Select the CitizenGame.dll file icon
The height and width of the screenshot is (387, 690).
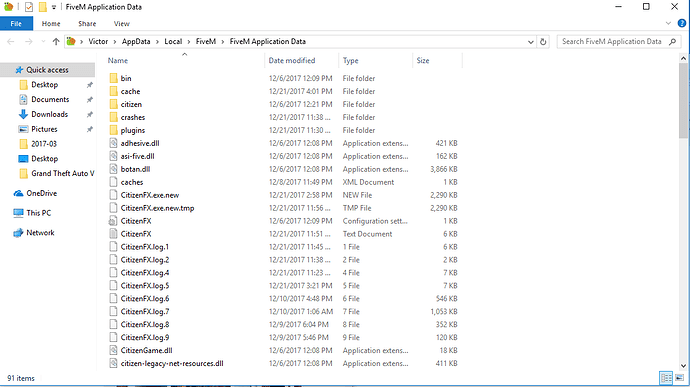click(113, 350)
